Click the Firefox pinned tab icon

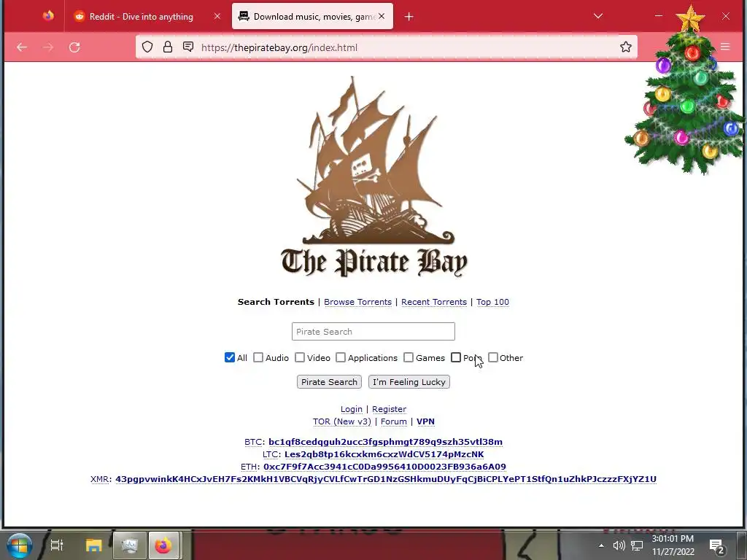(48, 16)
